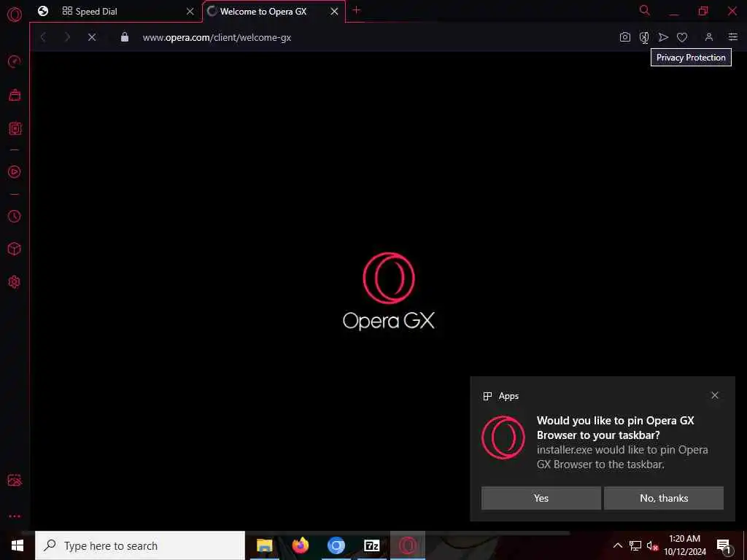Screen dimensions: 747x560
Task: Open Privacy Protection shield icon
Action: (x=644, y=37)
